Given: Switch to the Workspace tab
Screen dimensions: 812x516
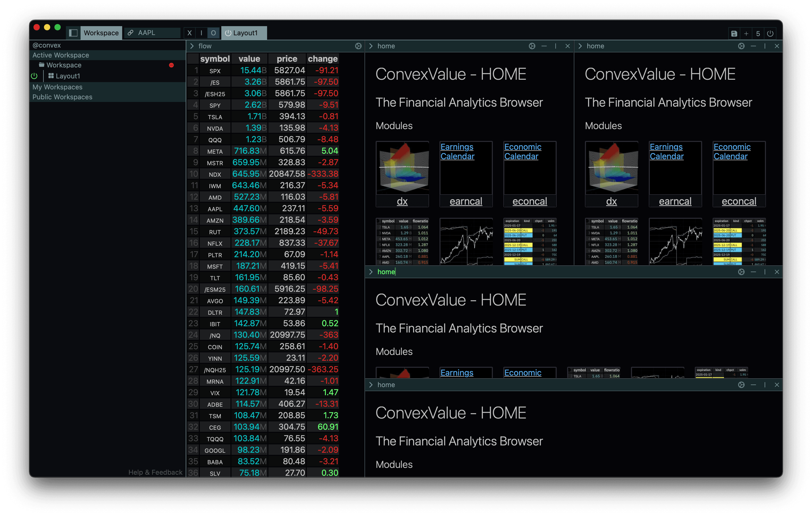Looking at the screenshot, I should [101, 33].
